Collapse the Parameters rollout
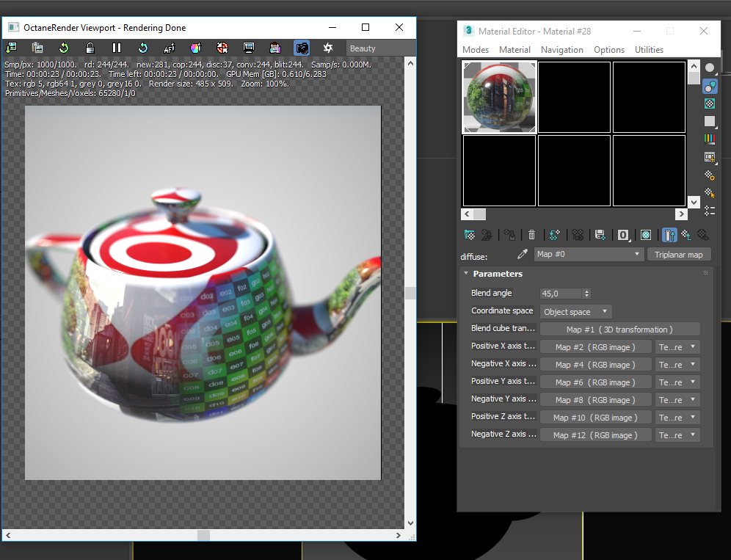Screen dimensions: 731x560 (466, 273)
